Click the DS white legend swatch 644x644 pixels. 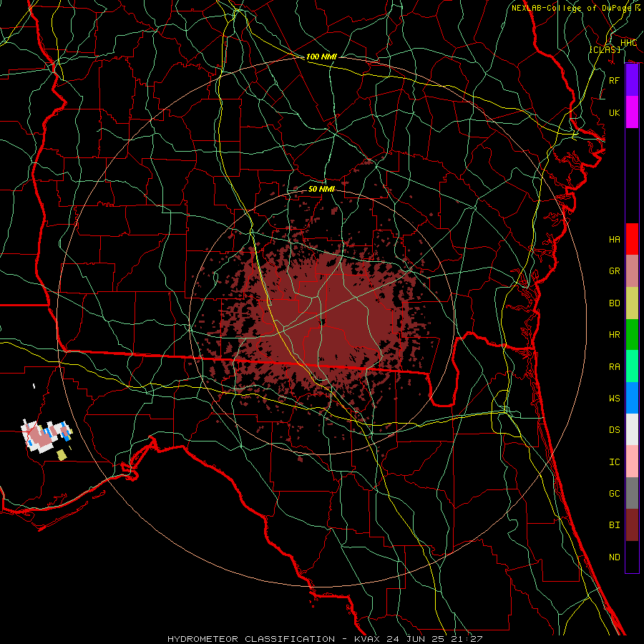[632, 429]
